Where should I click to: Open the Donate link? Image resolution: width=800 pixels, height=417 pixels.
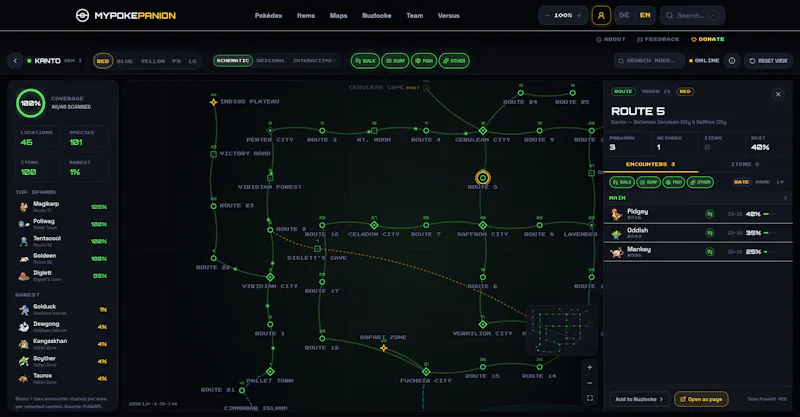pos(708,39)
